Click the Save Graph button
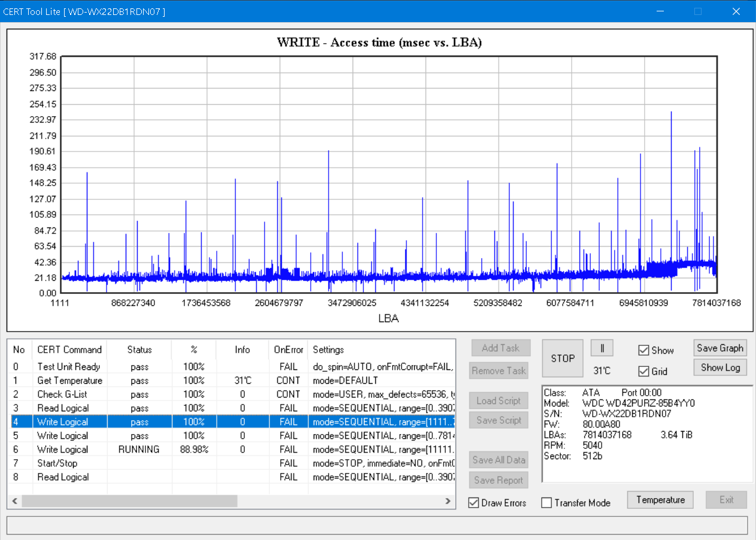Viewport: 756px width, 540px height. click(719, 348)
